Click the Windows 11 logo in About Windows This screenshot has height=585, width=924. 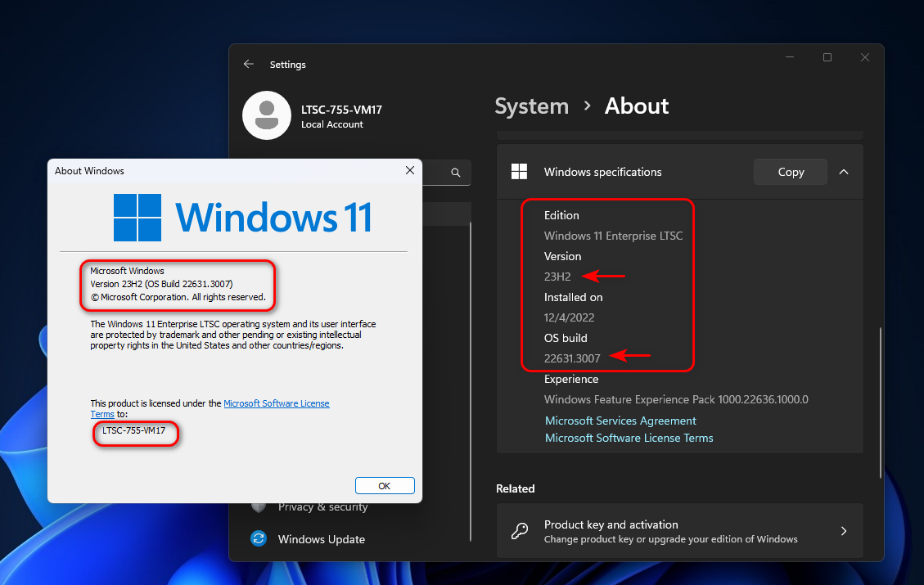pos(242,218)
